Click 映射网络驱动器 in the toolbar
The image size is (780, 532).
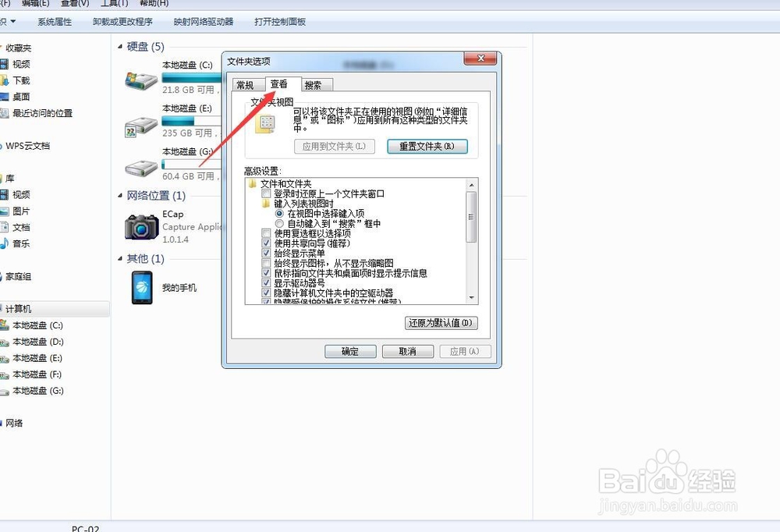click(x=204, y=22)
